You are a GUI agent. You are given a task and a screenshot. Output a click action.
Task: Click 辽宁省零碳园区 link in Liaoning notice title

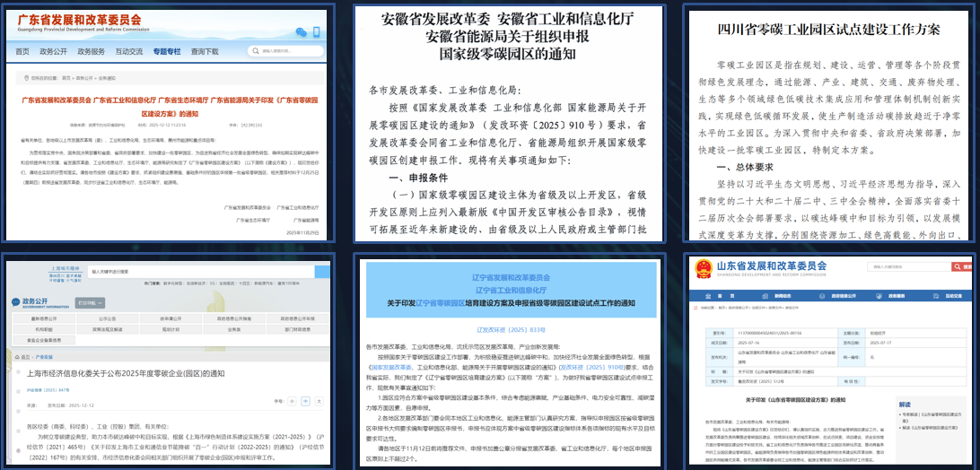click(x=440, y=302)
